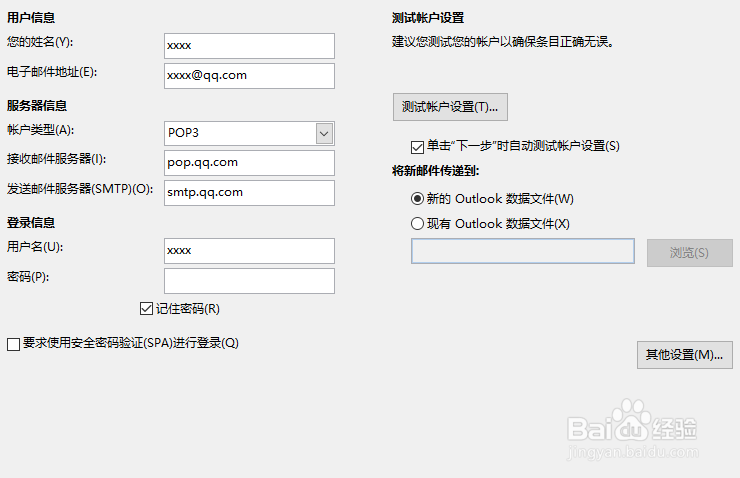The width and height of the screenshot is (740, 478).
Task: Click the 用户名 input field
Action: coord(249,251)
